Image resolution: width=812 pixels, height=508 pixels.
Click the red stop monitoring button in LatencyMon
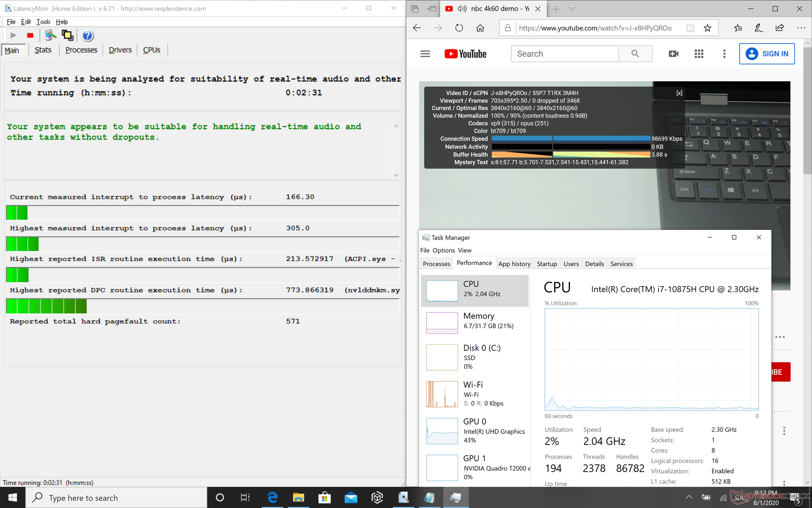pyautogui.click(x=30, y=36)
